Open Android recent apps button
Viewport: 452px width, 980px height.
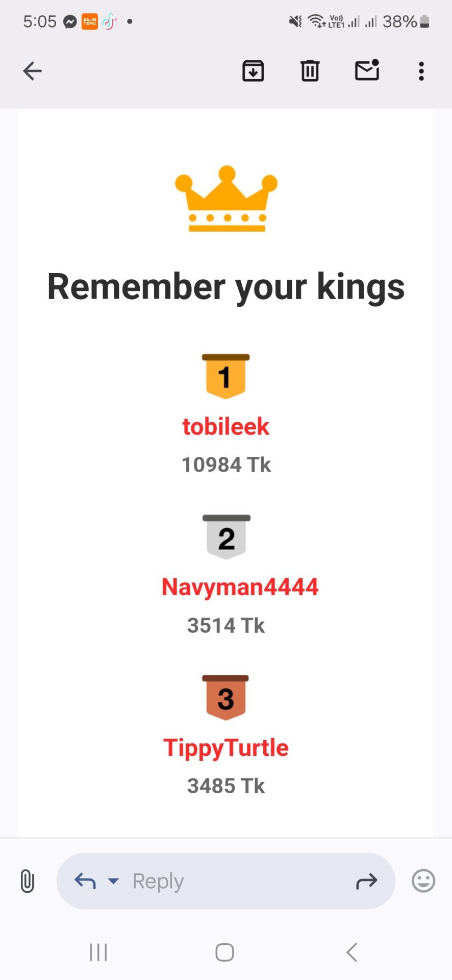[98, 952]
